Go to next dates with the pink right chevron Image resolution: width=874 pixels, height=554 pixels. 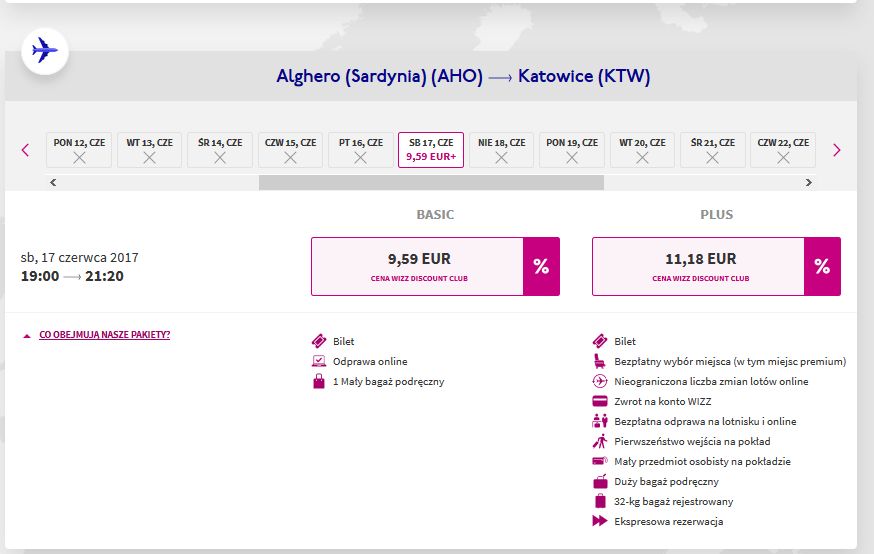pyautogui.click(x=836, y=150)
